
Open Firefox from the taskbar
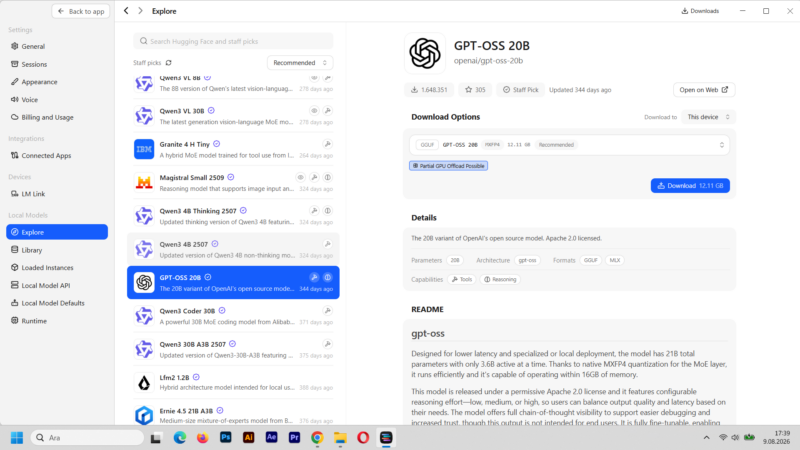tap(203, 438)
